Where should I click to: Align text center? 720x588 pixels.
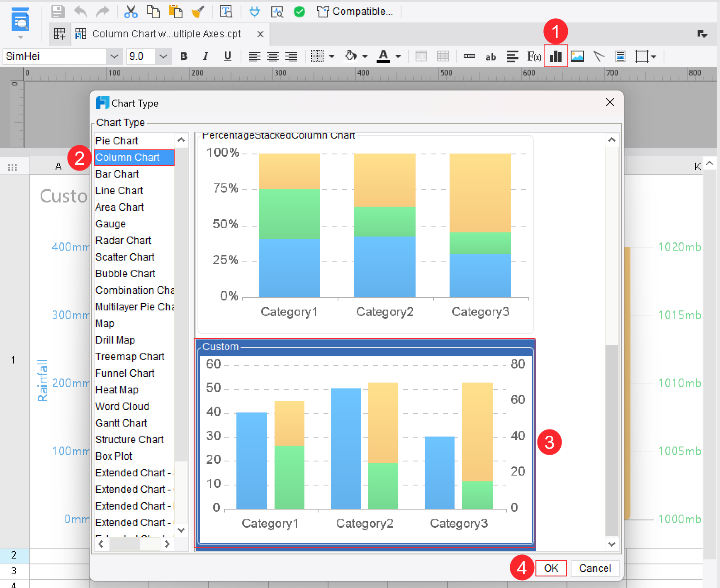272,56
